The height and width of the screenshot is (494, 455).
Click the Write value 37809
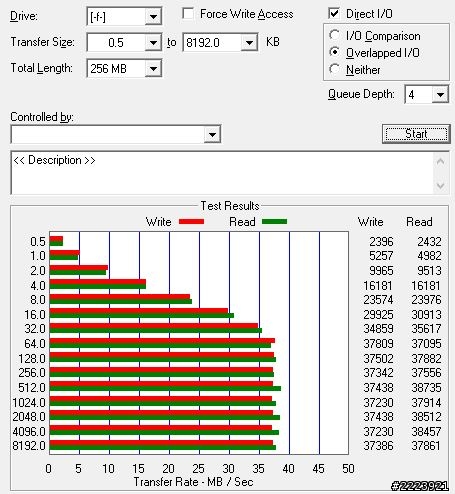coord(378,343)
